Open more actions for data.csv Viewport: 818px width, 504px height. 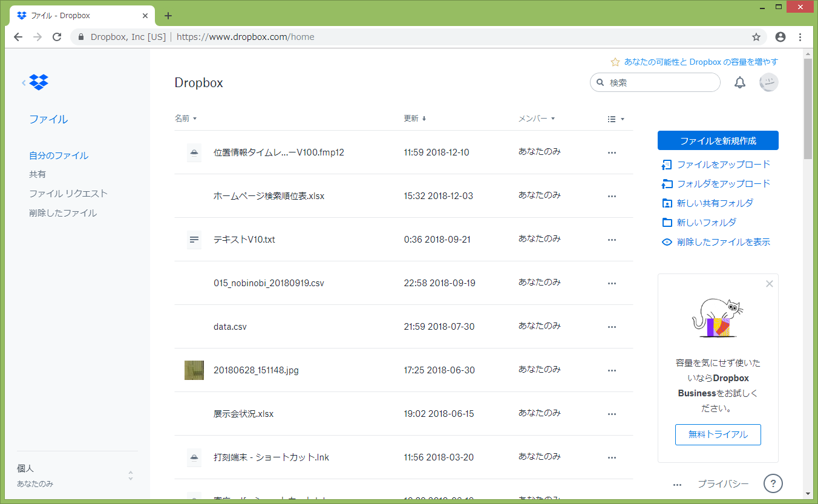[x=612, y=327]
